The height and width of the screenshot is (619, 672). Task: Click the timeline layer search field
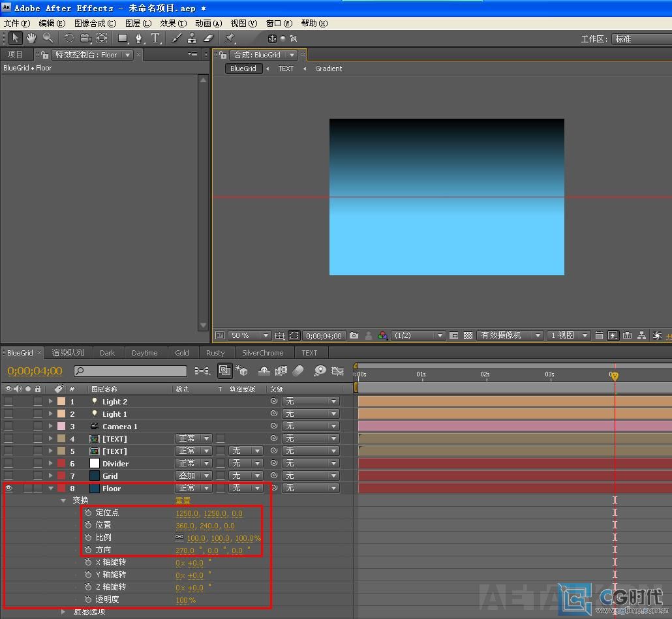tap(130, 371)
